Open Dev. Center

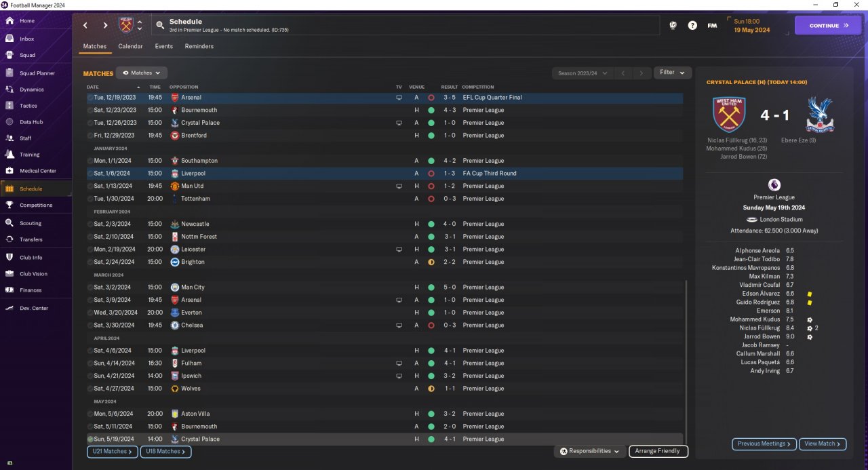point(34,308)
